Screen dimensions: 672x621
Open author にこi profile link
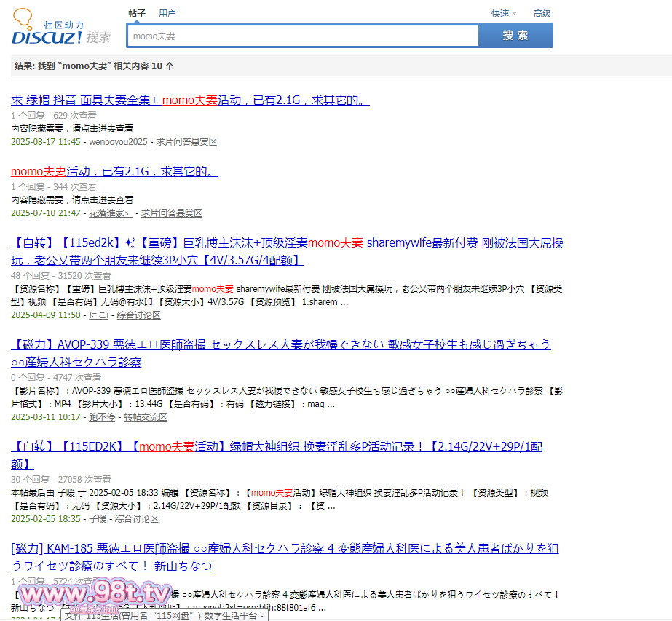(98, 315)
